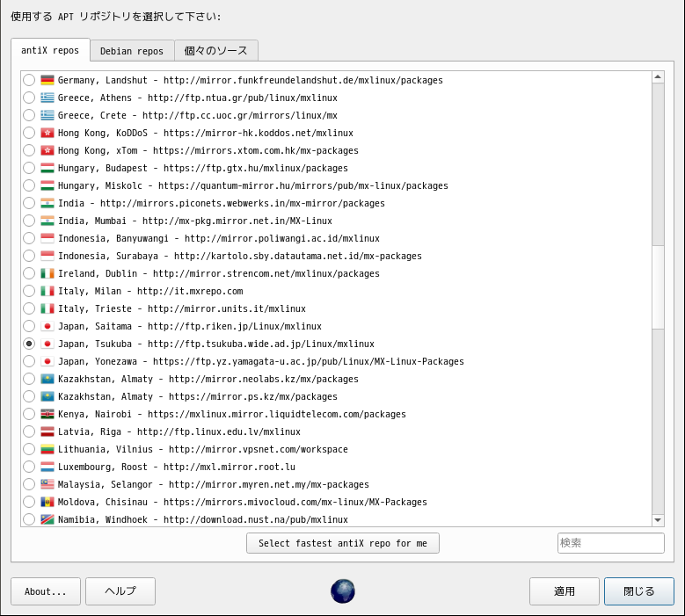Select Kazakhstan mirror.ps.kz radio button
Screen dimensions: 685x616
tap(29, 396)
